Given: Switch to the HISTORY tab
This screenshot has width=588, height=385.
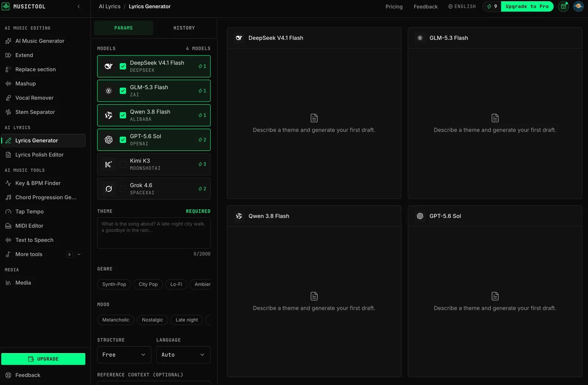Looking at the screenshot, I should [184, 28].
